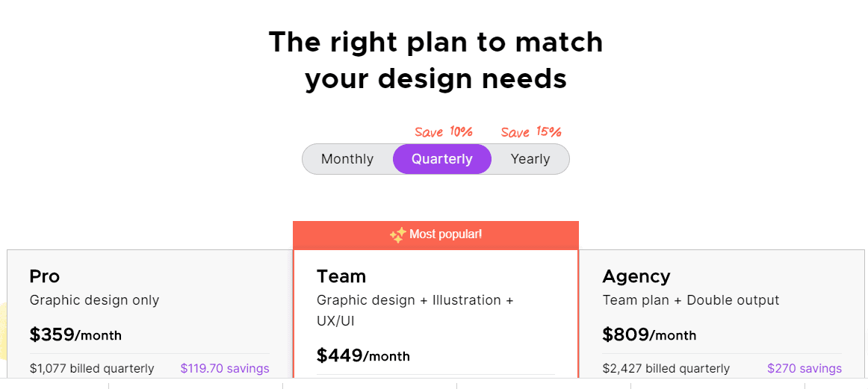
Task: Click the Save 10% handwritten label
Action: (444, 132)
